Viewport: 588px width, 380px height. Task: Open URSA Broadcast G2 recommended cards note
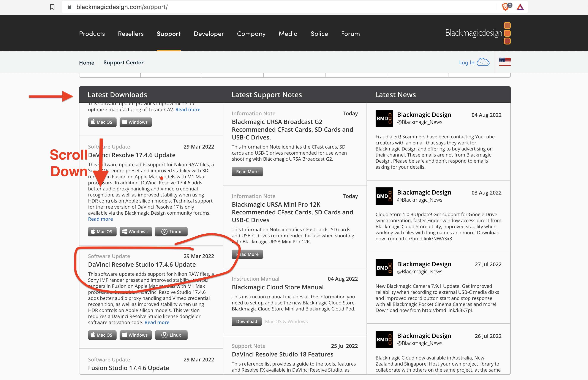pos(292,130)
